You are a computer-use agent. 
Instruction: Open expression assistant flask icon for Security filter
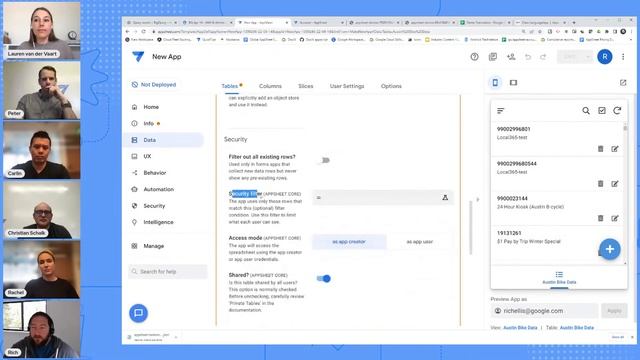pos(445,198)
